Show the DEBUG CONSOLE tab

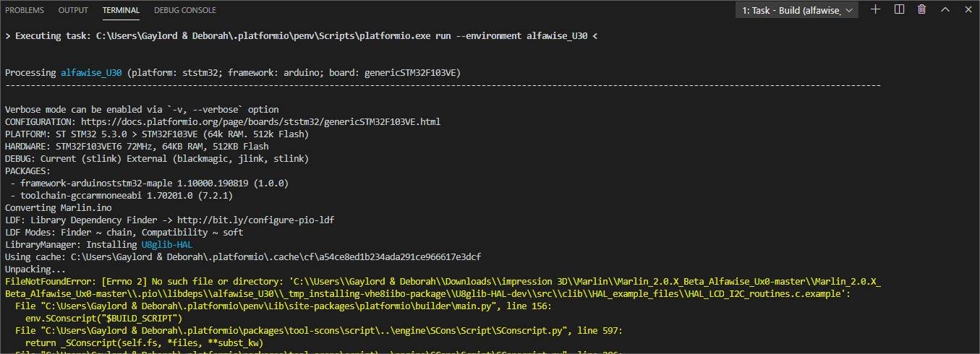tap(185, 10)
